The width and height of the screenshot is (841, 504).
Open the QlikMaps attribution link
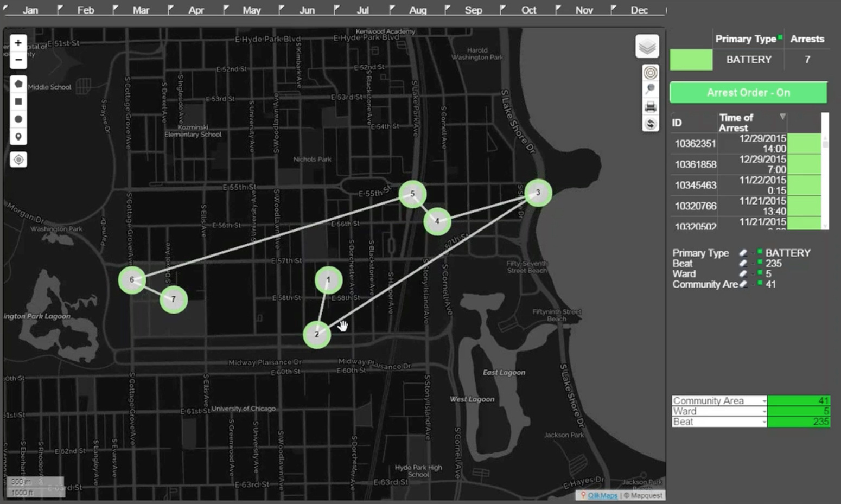pyautogui.click(x=602, y=495)
